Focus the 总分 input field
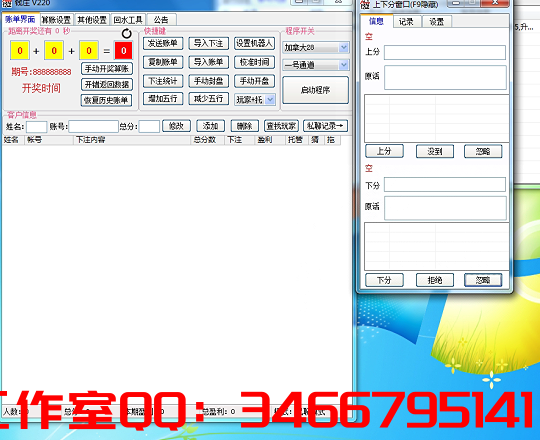The width and height of the screenshot is (540, 440). pyautogui.click(x=149, y=127)
